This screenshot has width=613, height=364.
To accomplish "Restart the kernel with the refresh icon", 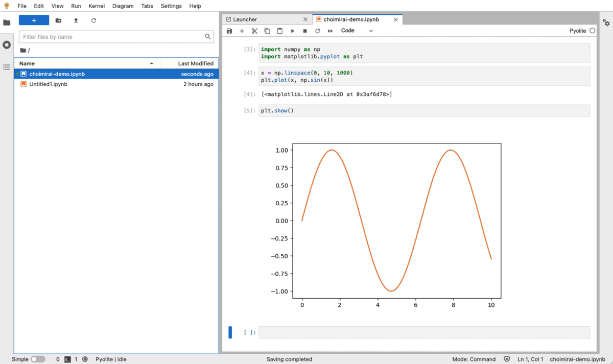I will click(x=317, y=31).
